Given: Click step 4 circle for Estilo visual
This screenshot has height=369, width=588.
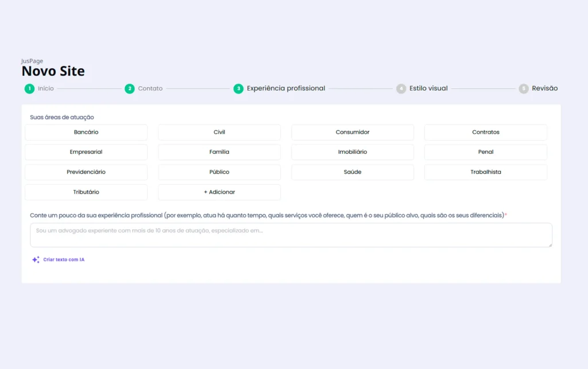Looking at the screenshot, I should [401, 88].
